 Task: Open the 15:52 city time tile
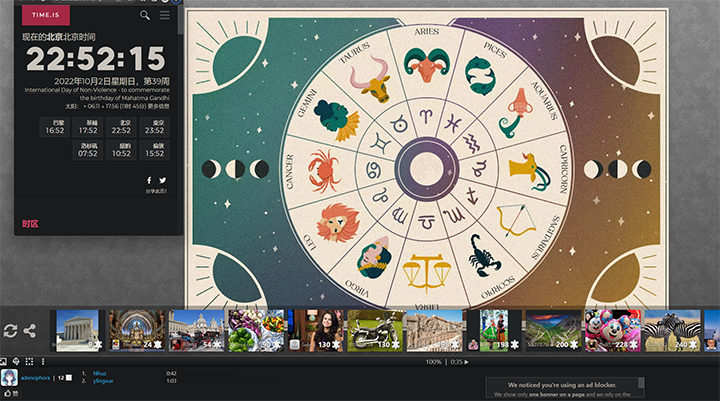154,150
